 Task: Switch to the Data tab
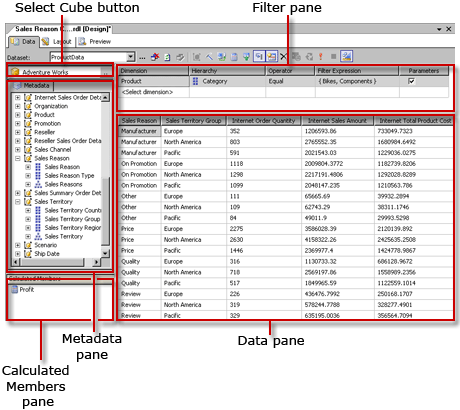pos(23,42)
